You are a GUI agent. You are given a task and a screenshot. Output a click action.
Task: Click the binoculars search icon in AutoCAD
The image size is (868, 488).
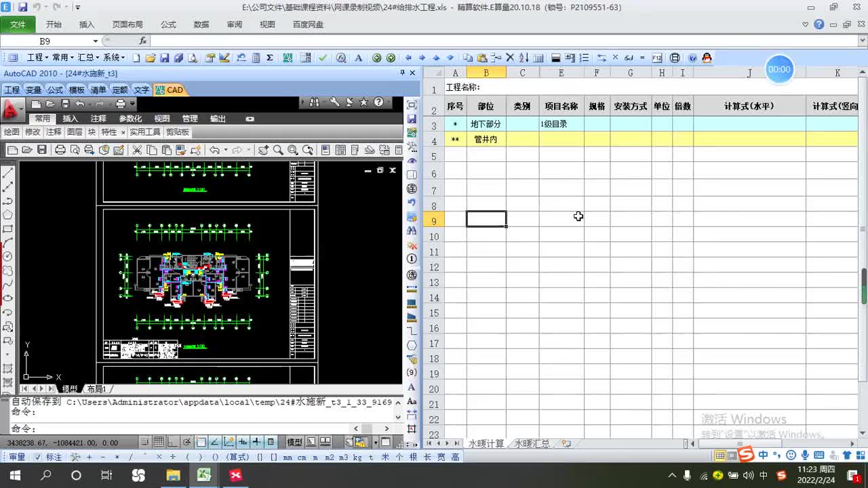click(314, 102)
